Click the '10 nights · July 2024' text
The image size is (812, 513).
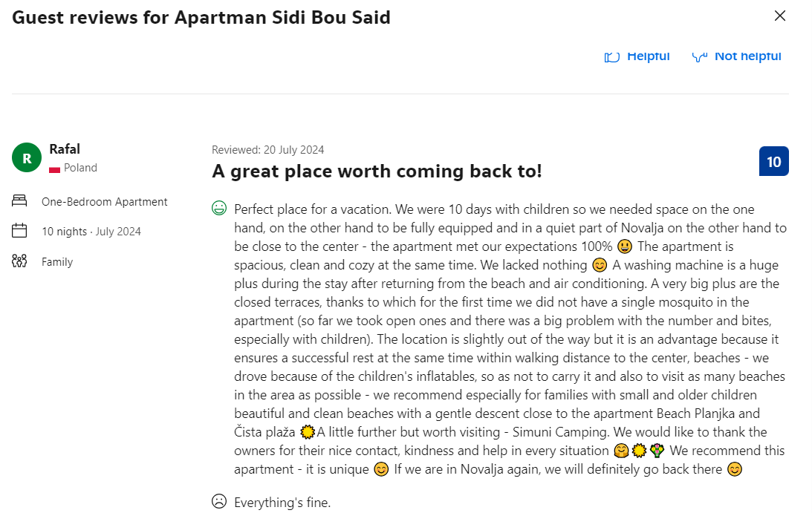(x=91, y=232)
